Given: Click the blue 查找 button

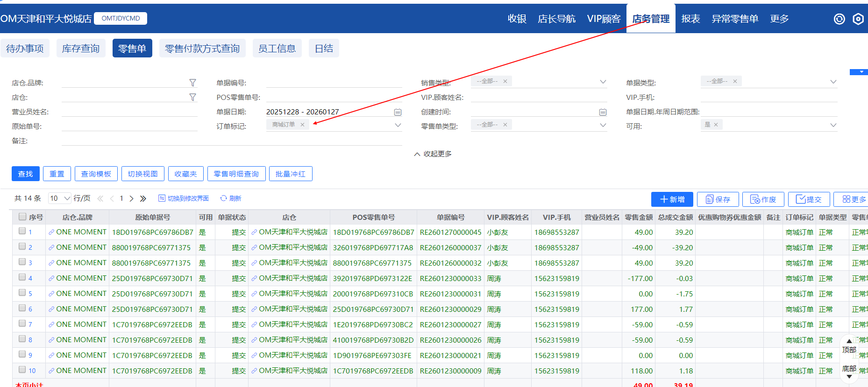Looking at the screenshot, I should click(x=25, y=174).
